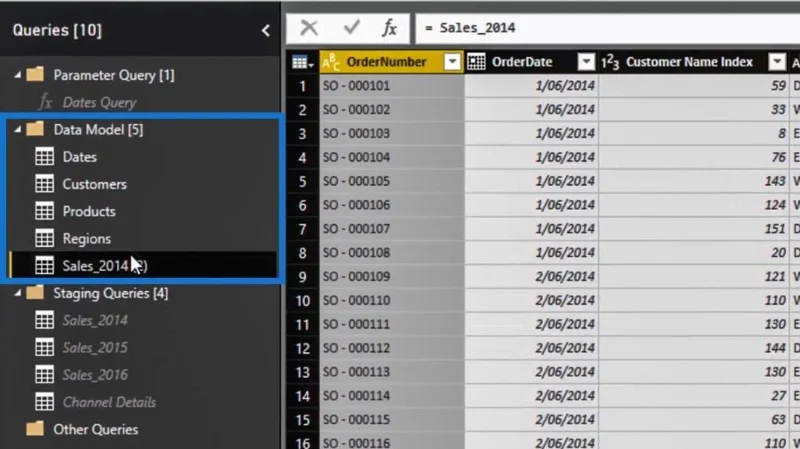Click OrderDate cell in row 9

click(531, 277)
